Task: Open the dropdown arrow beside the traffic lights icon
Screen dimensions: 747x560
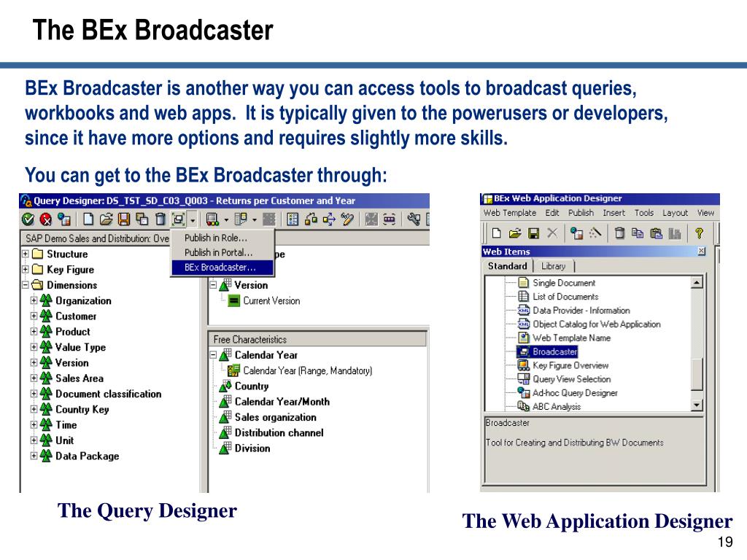Action: (226, 220)
